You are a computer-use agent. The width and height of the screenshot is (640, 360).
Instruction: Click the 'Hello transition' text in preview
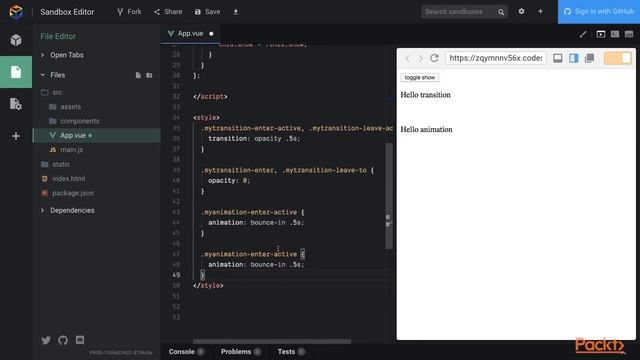point(425,95)
